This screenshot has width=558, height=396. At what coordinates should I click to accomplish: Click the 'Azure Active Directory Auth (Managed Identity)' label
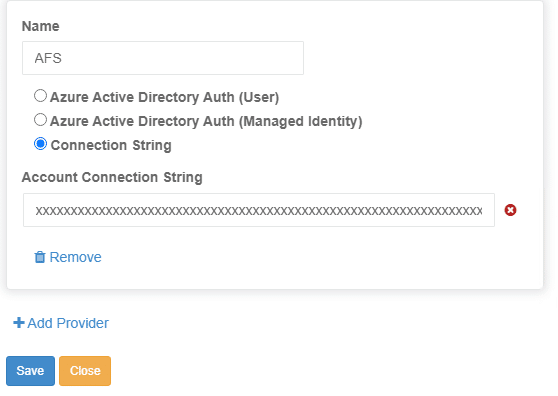click(206, 121)
